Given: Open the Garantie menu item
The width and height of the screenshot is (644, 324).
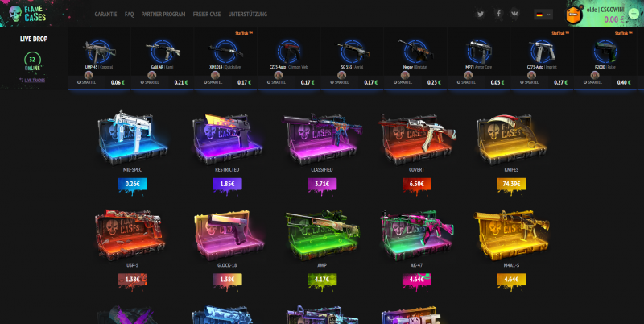Looking at the screenshot, I should [x=105, y=14].
